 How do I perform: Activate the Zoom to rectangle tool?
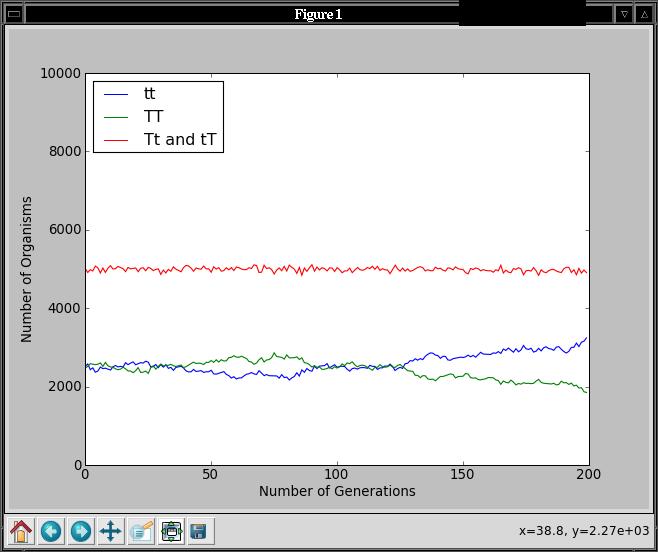[141, 531]
